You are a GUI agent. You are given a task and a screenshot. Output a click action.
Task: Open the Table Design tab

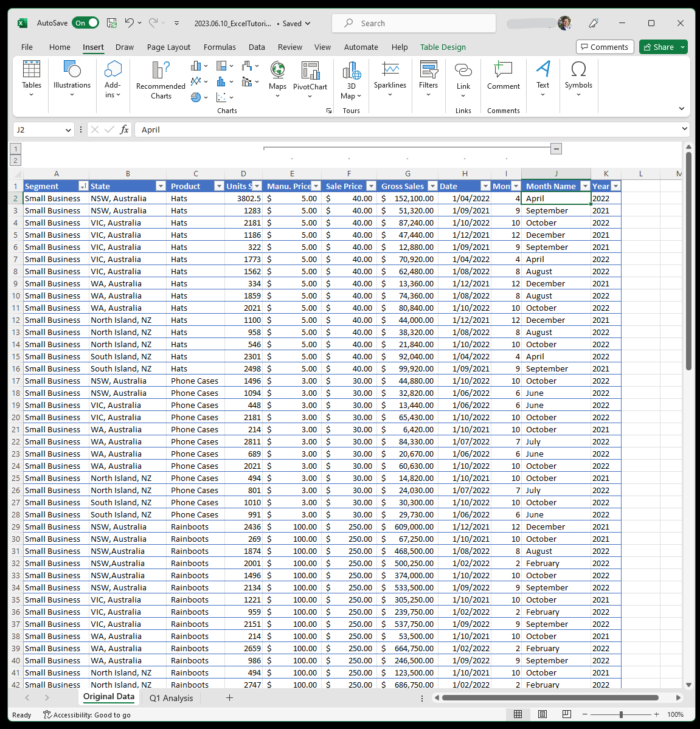tap(443, 47)
